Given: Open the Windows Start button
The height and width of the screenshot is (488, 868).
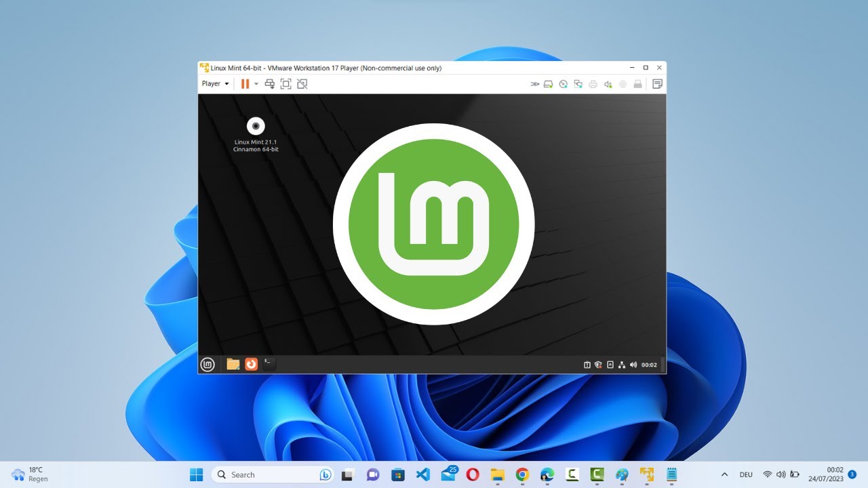Looking at the screenshot, I should click(x=197, y=474).
